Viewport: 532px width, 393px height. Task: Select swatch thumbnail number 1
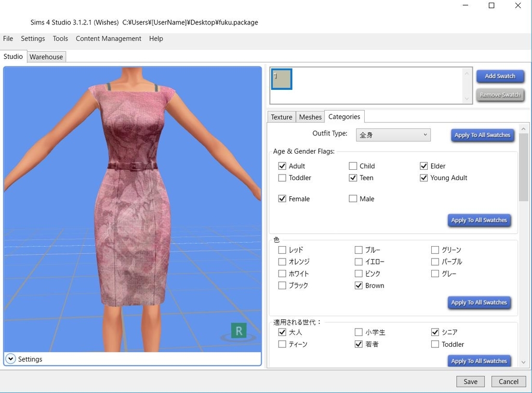tap(281, 79)
